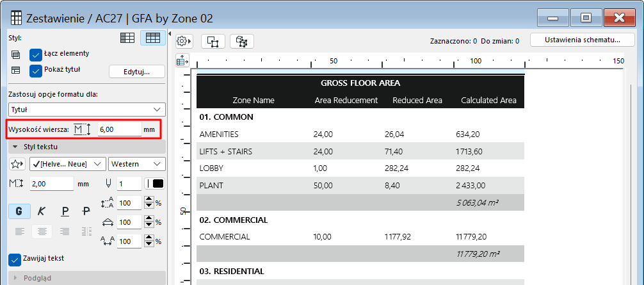Viewport: 644px width, 285px height.
Task: Toggle underline (P) text style
Action: click(65, 211)
